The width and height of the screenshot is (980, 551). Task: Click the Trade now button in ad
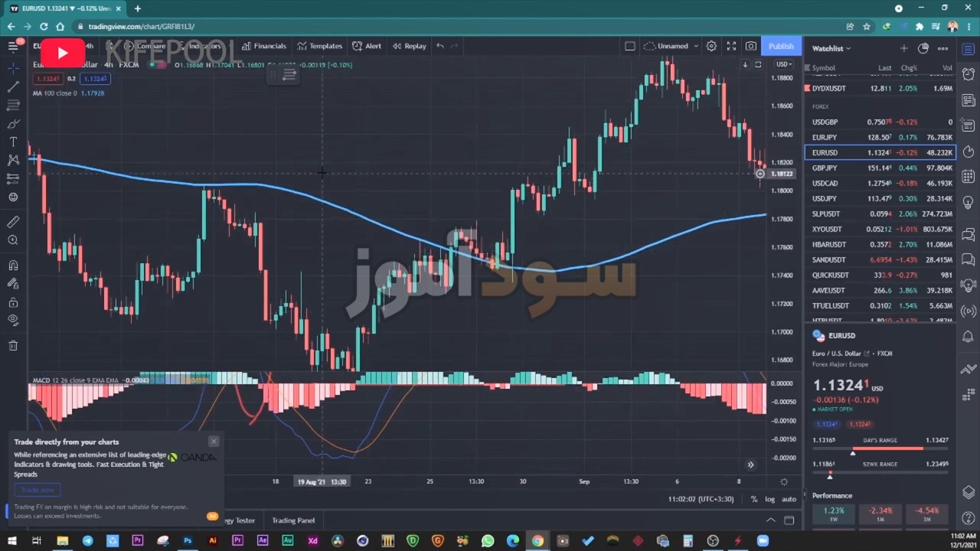point(38,490)
